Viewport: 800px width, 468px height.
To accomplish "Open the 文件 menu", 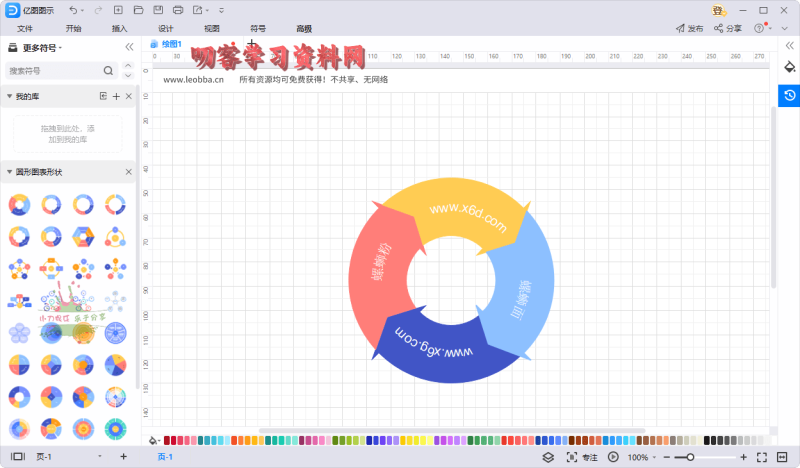I will (x=24, y=29).
